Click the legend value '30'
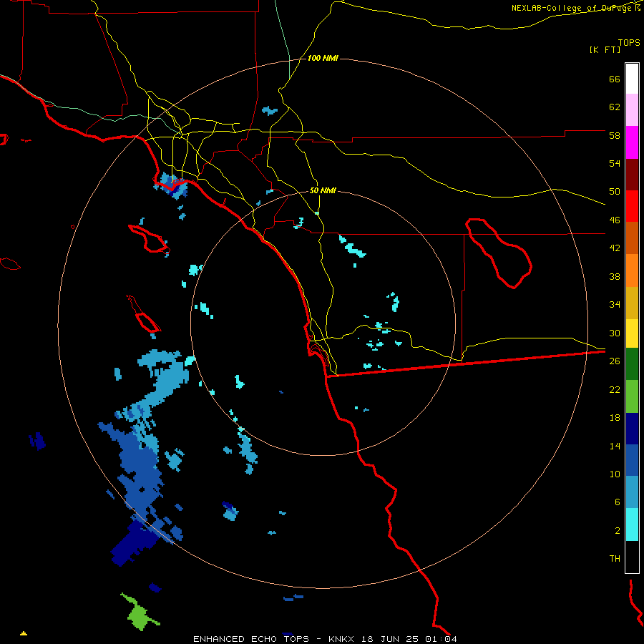 [615, 333]
